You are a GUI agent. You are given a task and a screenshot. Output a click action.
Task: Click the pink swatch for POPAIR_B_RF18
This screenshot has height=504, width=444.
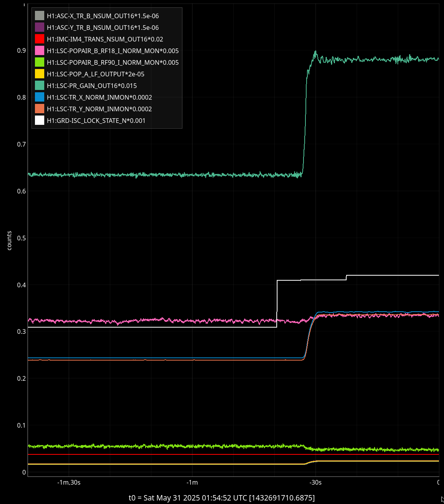pyautogui.click(x=40, y=50)
